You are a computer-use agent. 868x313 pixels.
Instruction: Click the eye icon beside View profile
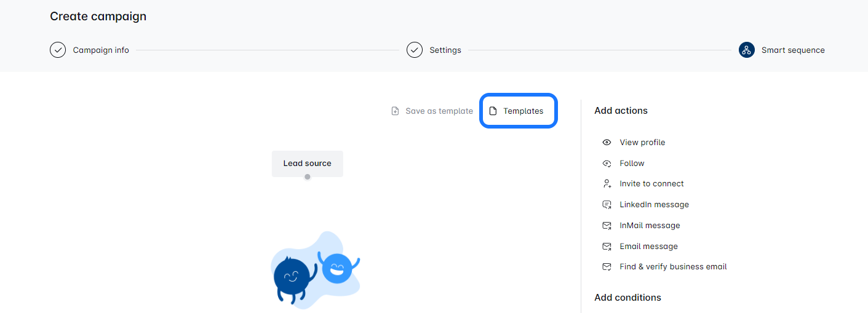(x=607, y=143)
